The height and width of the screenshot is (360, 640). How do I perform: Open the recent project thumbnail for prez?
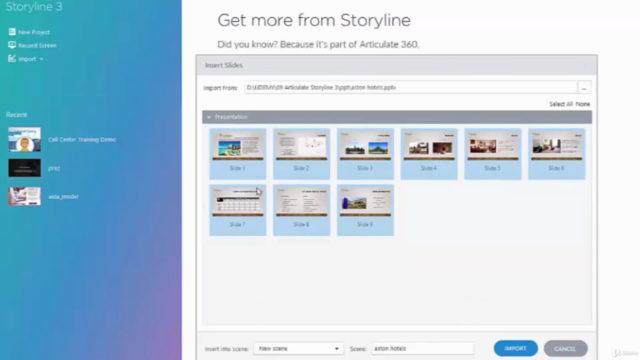[24, 168]
